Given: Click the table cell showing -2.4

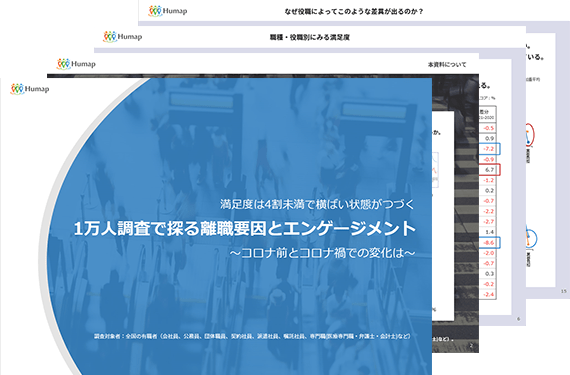Looking at the screenshot, I should pyautogui.click(x=489, y=294).
